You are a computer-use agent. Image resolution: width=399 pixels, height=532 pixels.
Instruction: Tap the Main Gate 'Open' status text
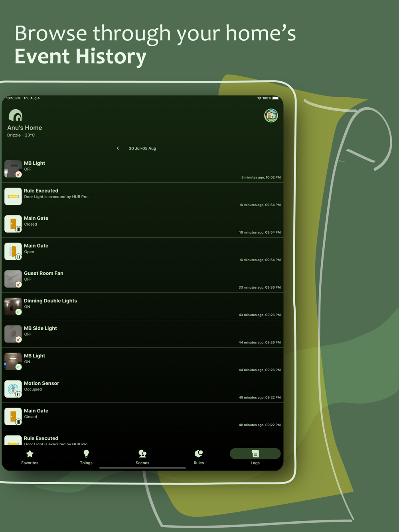[29, 252]
